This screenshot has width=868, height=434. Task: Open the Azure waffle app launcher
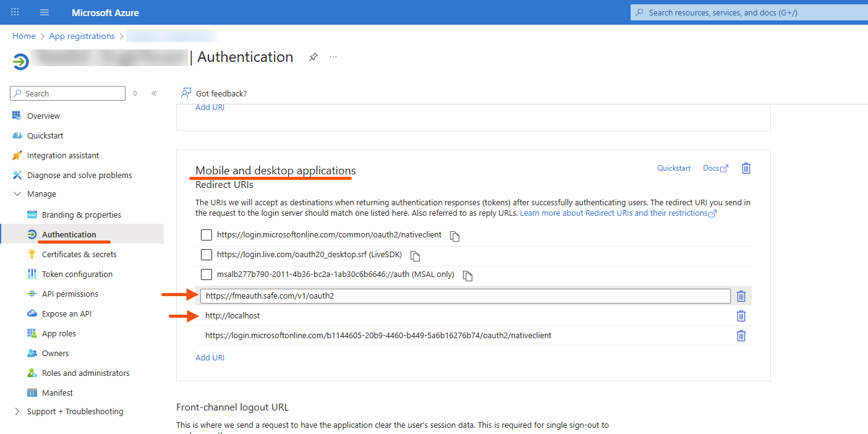coord(15,12)
